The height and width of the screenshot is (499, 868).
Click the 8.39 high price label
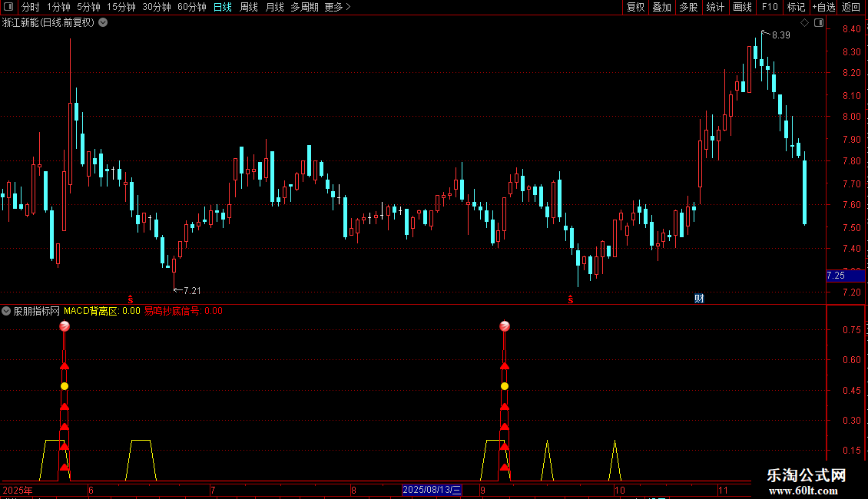tap(780, 35)
